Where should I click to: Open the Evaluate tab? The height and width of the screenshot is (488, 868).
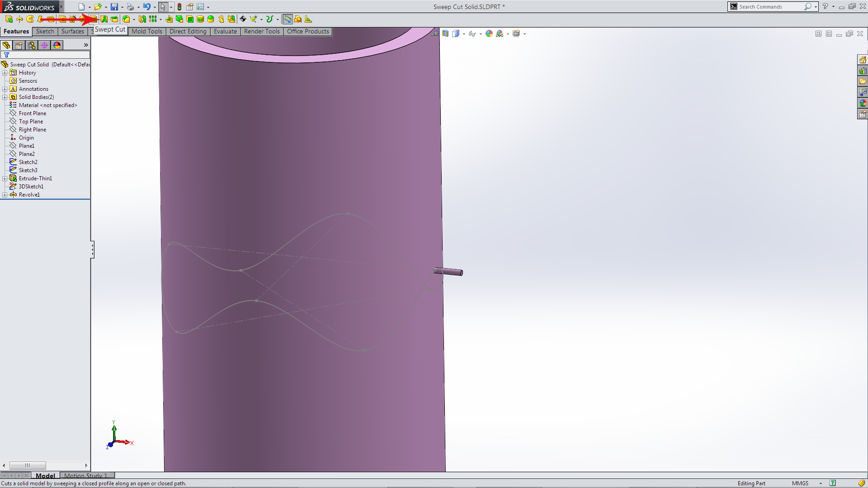pos(225,31)
